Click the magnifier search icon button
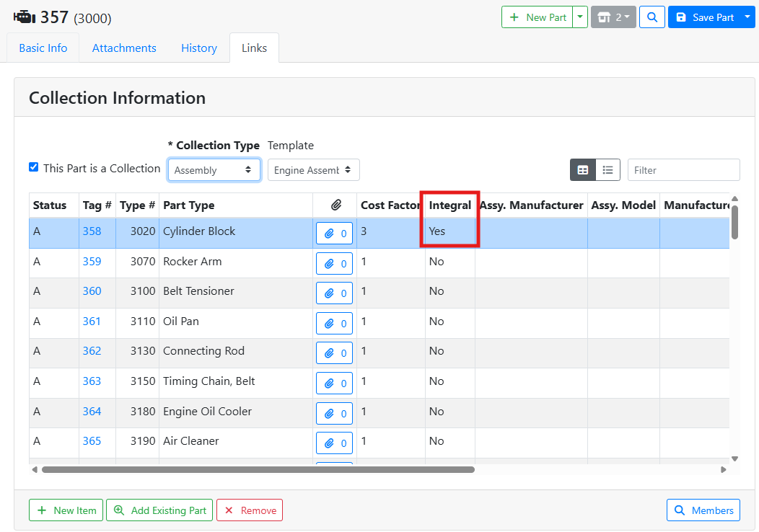 click(652, 17)
